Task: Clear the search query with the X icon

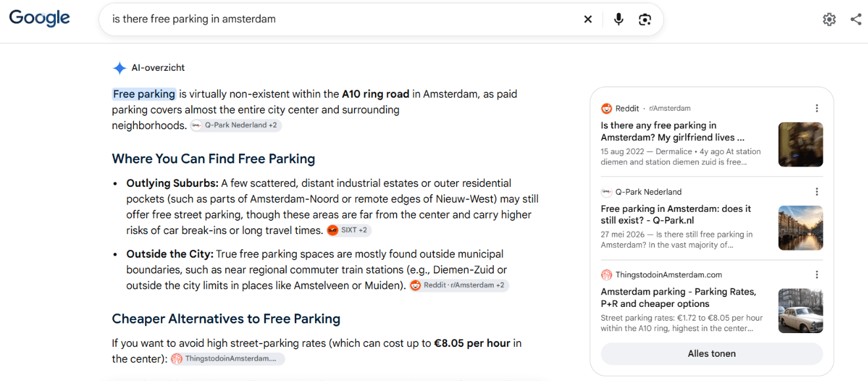Action: pos(588,20)
